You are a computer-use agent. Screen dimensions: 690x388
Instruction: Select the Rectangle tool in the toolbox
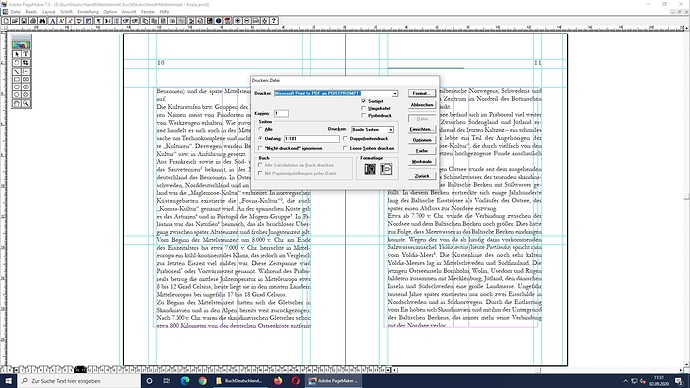[17, 79]
